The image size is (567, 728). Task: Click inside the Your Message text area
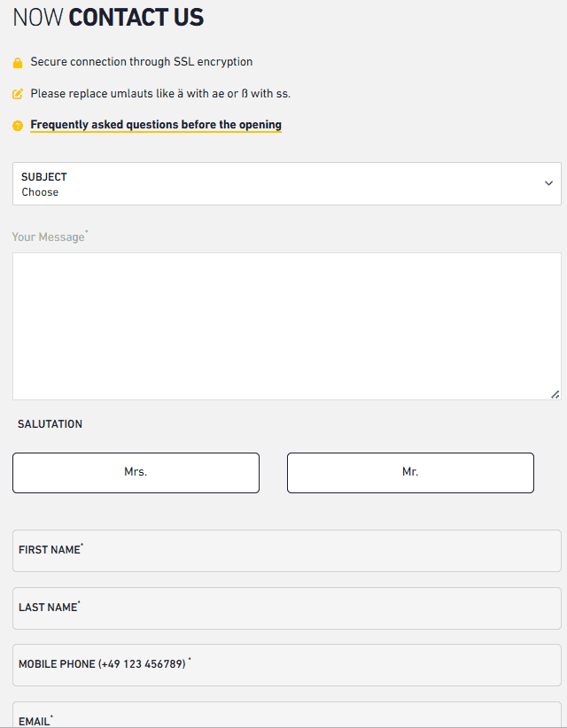pos(286,323)
